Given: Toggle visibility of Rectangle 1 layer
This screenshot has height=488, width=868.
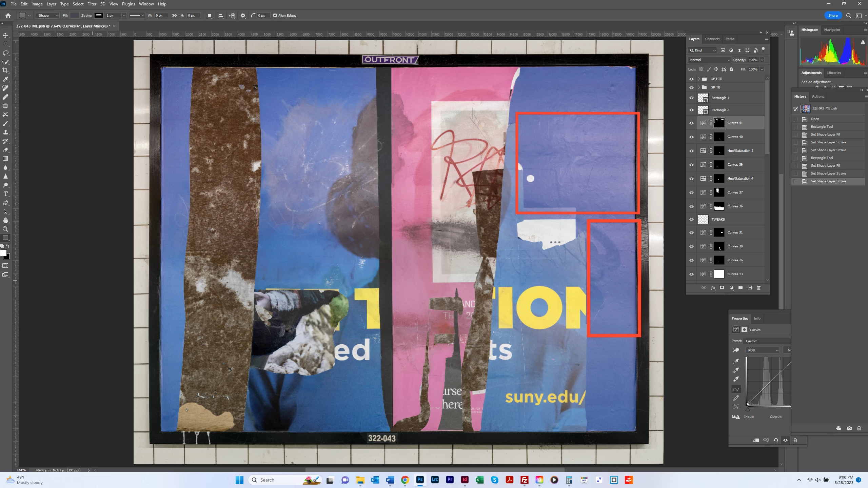Looking at the screenshot, I should pyautogui.click(x=691, y=98).
